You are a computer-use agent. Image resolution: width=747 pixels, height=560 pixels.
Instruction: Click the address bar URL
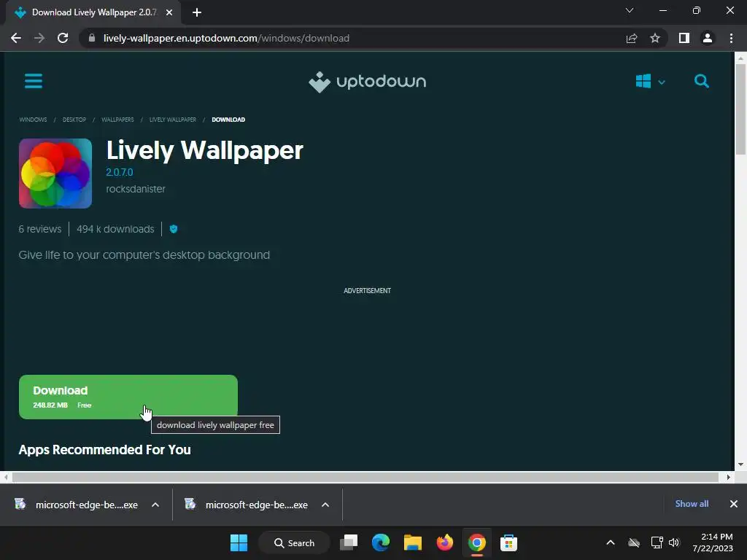(226, 38)
